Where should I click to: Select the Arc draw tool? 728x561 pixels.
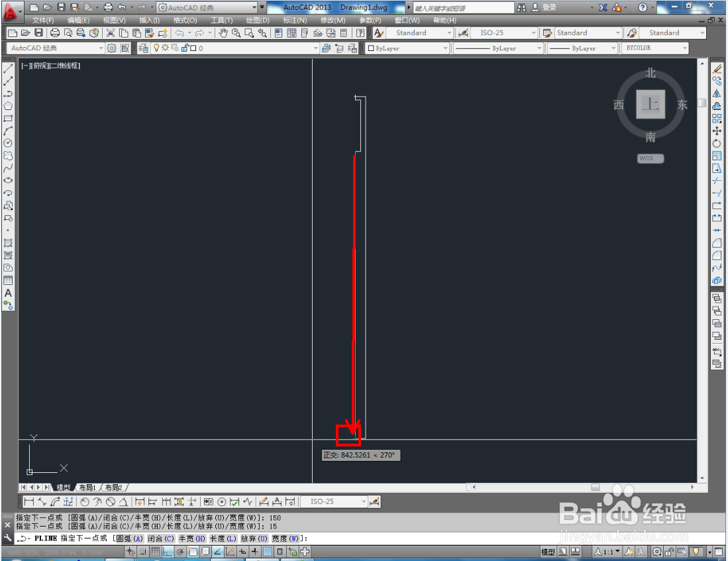(x=8, y=131)
